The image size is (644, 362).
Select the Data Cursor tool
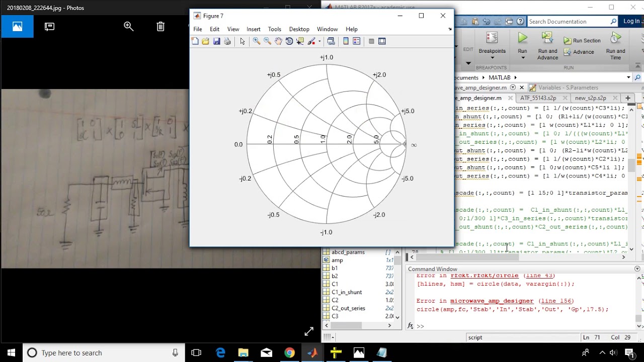[x=300, y=41]
